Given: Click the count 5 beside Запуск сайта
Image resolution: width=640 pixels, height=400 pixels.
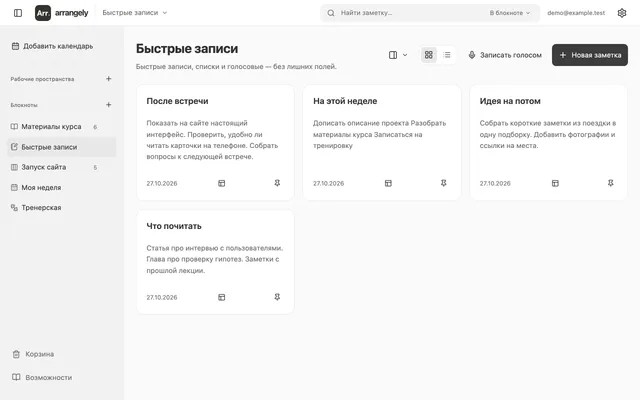Looking at the screenshot, I should 95,167.
